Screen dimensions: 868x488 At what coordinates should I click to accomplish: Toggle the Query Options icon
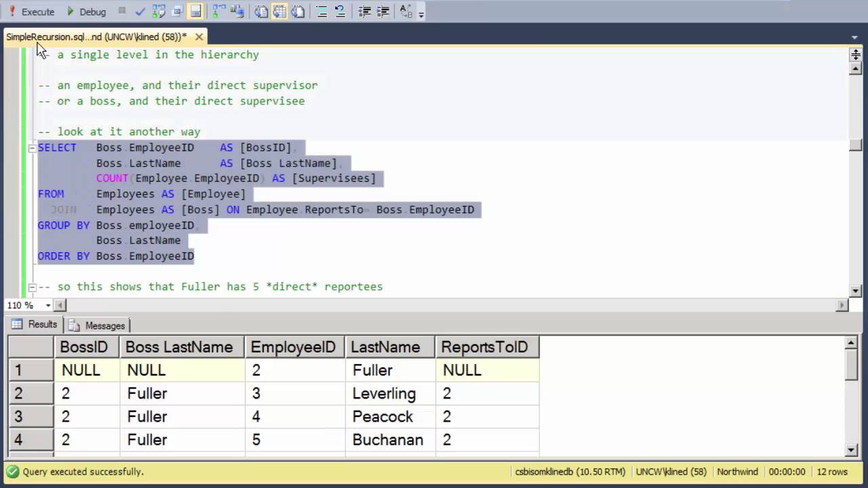177,12
